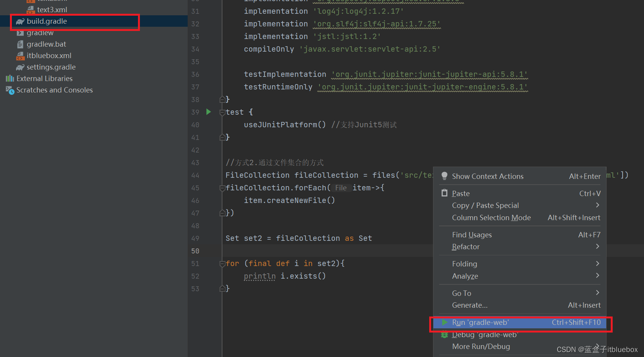Select settings.gradle in project tree

(x=51, y=67)
